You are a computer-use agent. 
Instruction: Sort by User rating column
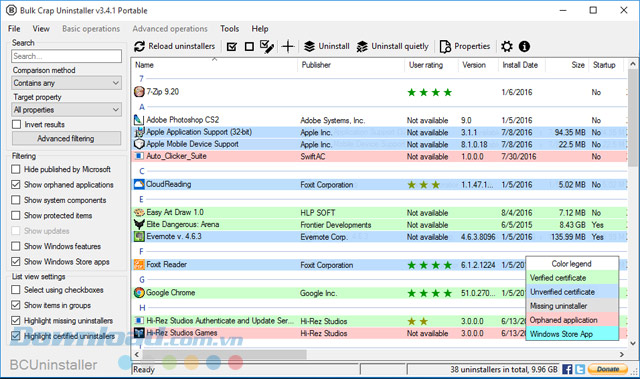click(431, 65)
